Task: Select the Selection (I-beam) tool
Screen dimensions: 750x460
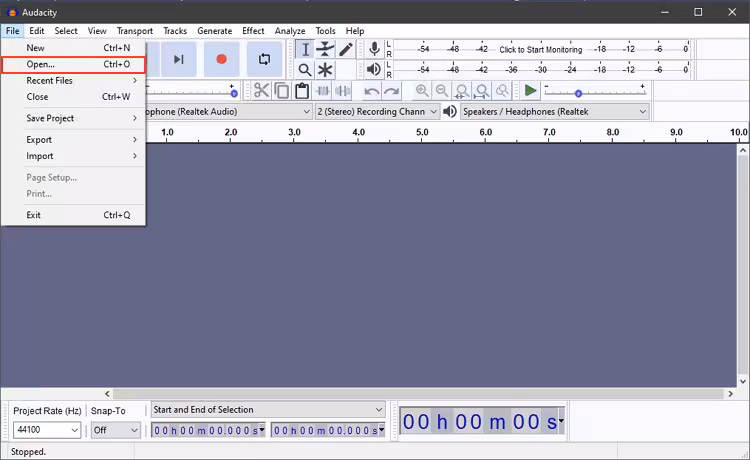Action: [305, 49]
